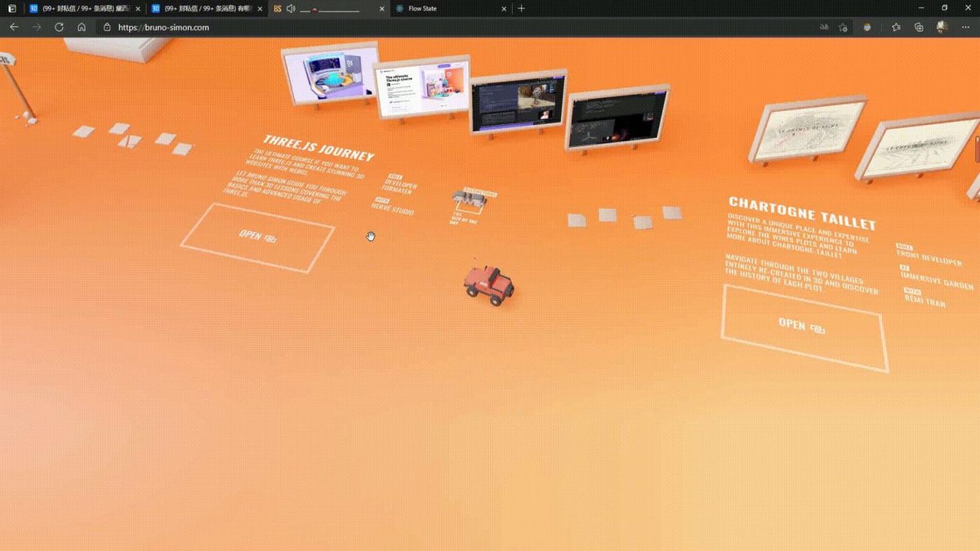
Task: Add this page to favorites
Action: pyautogui.click(x=844, y=27)
